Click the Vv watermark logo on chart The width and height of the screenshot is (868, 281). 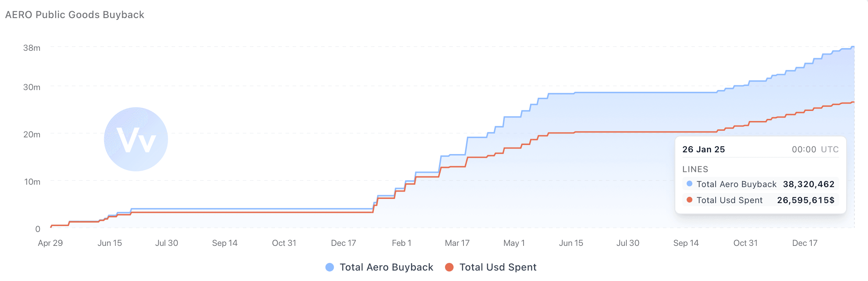(x=136, y=139)
